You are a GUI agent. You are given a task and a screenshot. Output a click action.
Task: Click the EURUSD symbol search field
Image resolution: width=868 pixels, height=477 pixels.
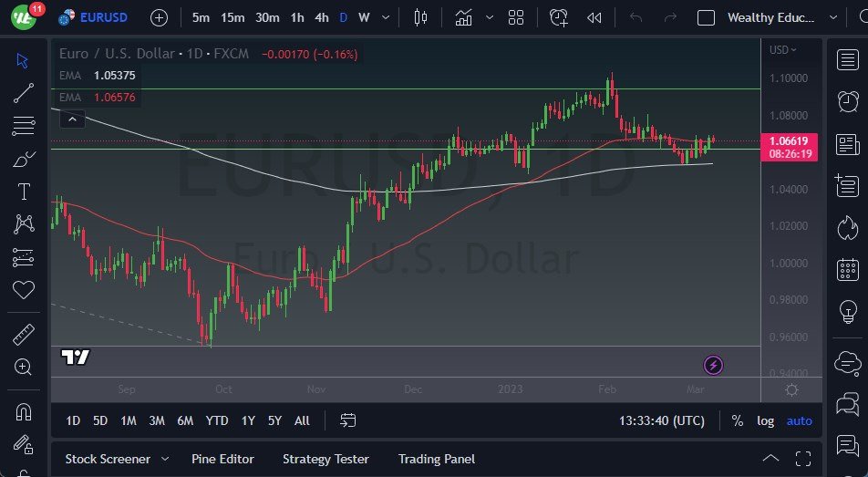(x=102, y=17)
